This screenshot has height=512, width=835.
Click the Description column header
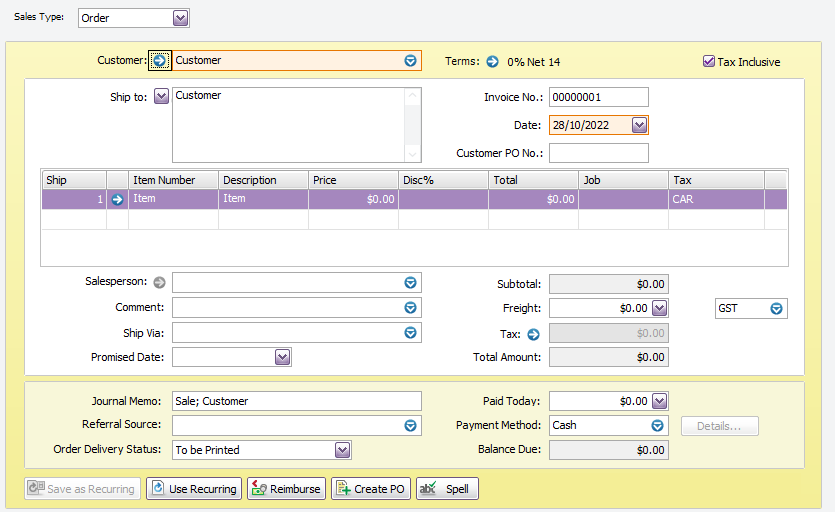(x=263, y=180)
